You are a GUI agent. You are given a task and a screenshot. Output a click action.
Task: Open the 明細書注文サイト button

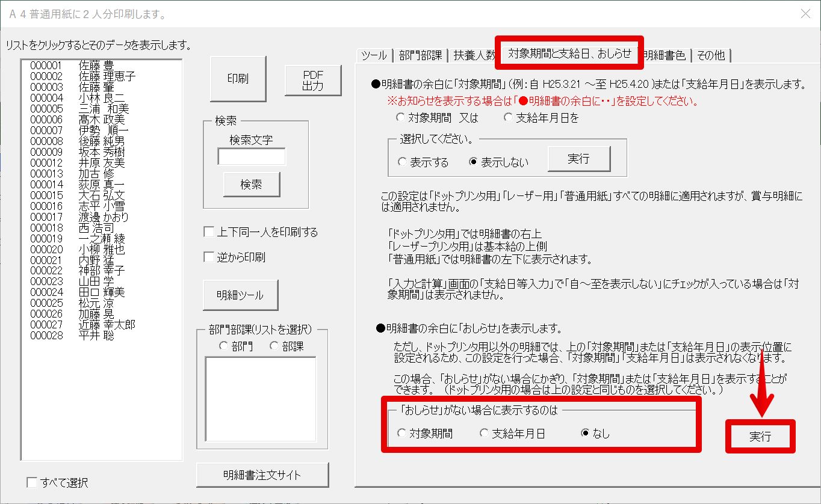click(x=262, y=475)
